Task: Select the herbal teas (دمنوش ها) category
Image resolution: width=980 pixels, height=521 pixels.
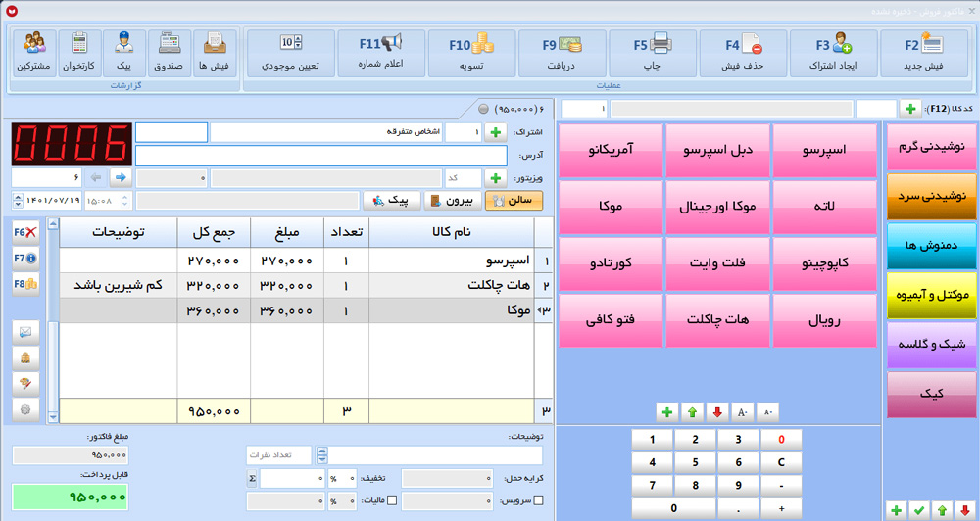Action: (x=931, y=246)
